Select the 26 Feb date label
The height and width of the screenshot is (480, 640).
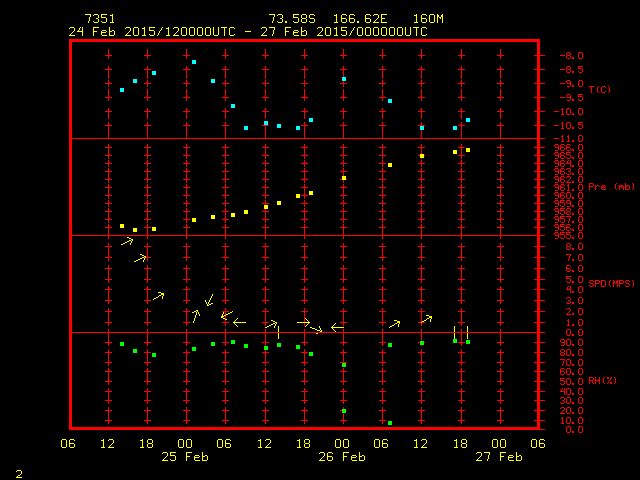coord(342,457)
